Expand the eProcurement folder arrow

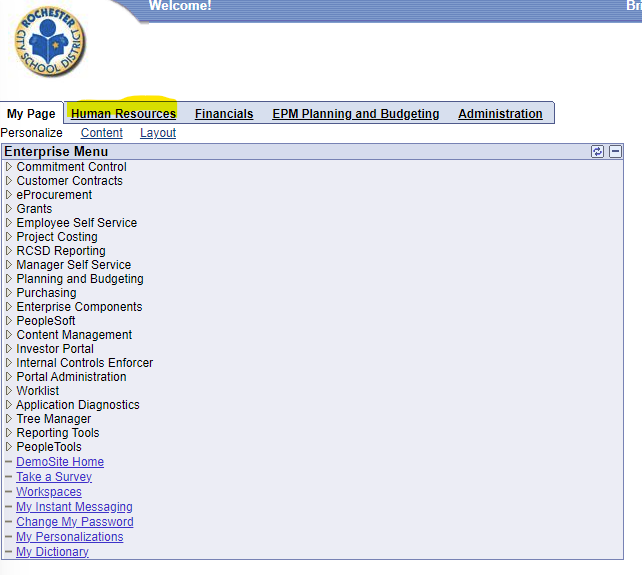point(9,195)
